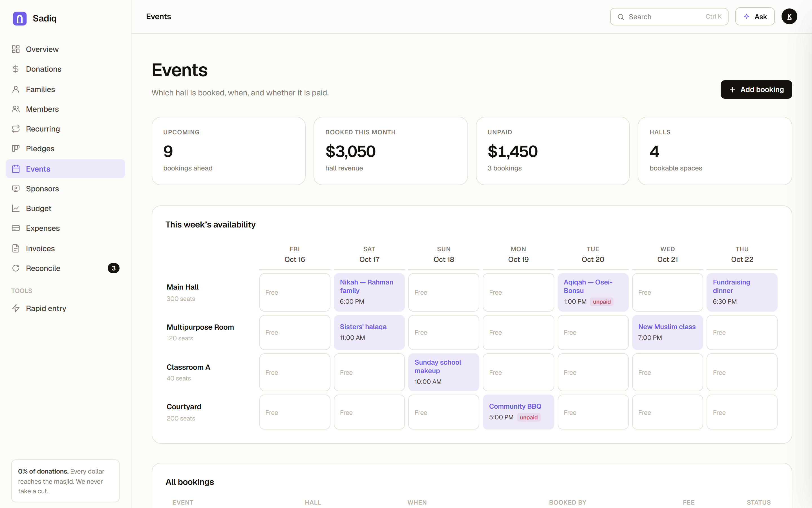Open the New Muslim class booking
The image size is (812, 508).
[x=667, y=332]
